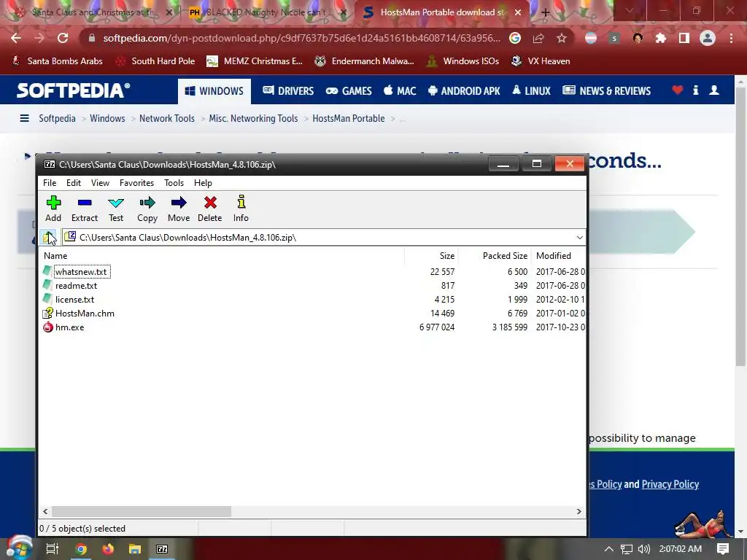Expand the archive path dropdown
Image resolution: width=747 pixels, height=560 pixels.
[579, 237]
